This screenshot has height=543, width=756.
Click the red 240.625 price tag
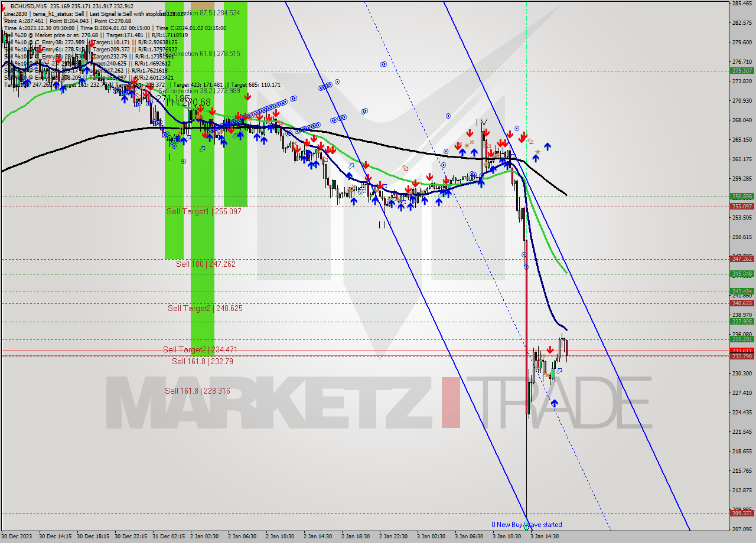click(742, 303)
